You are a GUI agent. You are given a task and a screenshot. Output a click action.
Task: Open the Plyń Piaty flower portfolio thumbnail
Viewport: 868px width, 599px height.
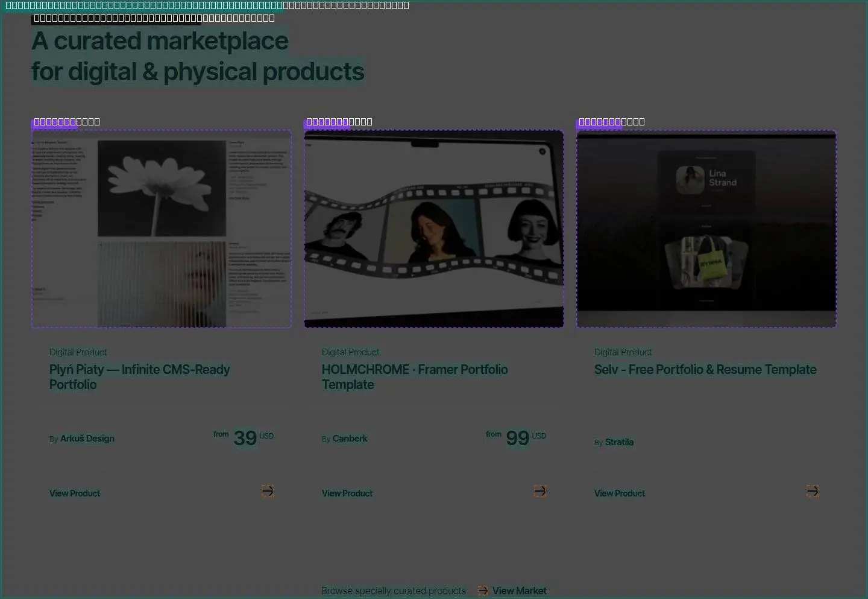162,229
